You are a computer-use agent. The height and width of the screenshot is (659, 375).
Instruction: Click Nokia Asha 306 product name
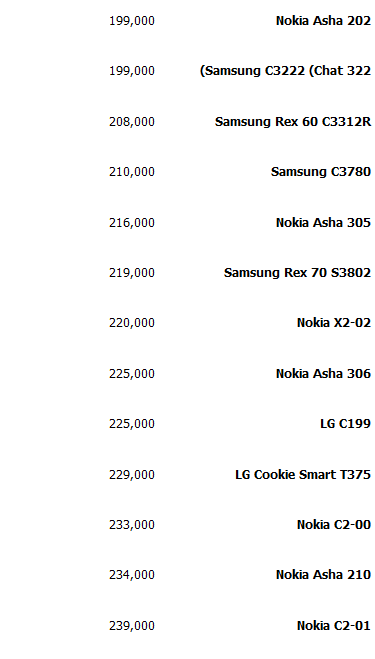point(323,374)
